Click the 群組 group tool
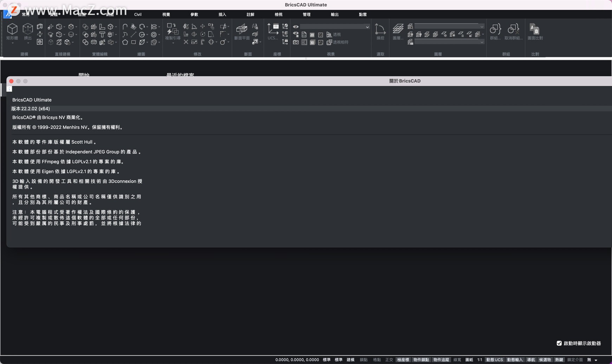The image size is (612, 364). [x=495, y=31]
